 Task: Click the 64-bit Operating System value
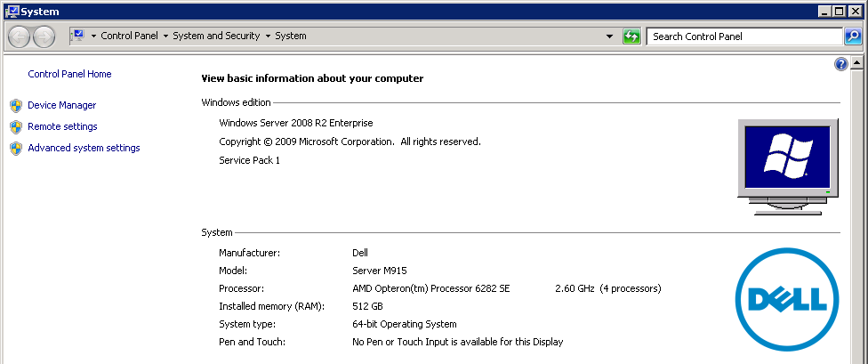point(405,324)
